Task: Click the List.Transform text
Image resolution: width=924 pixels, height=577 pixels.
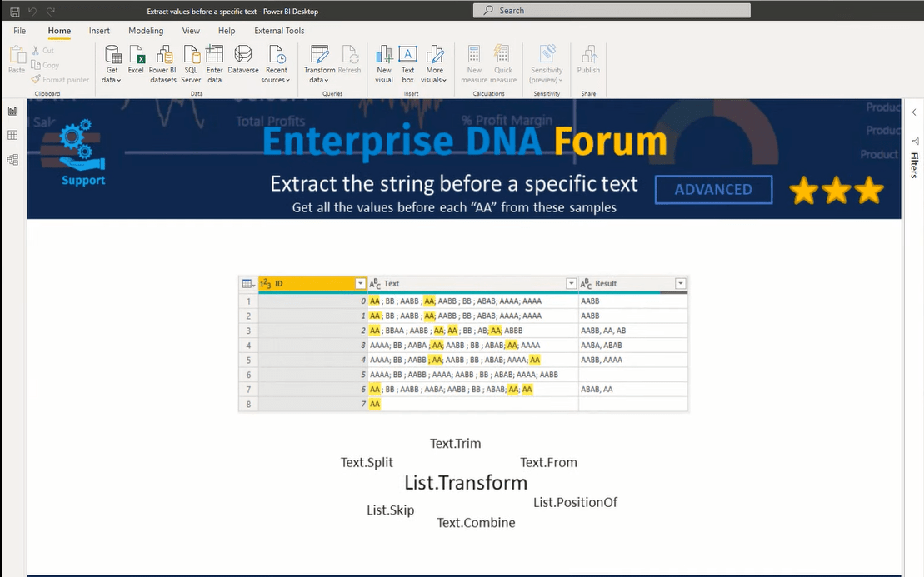Action: point(466,483)
